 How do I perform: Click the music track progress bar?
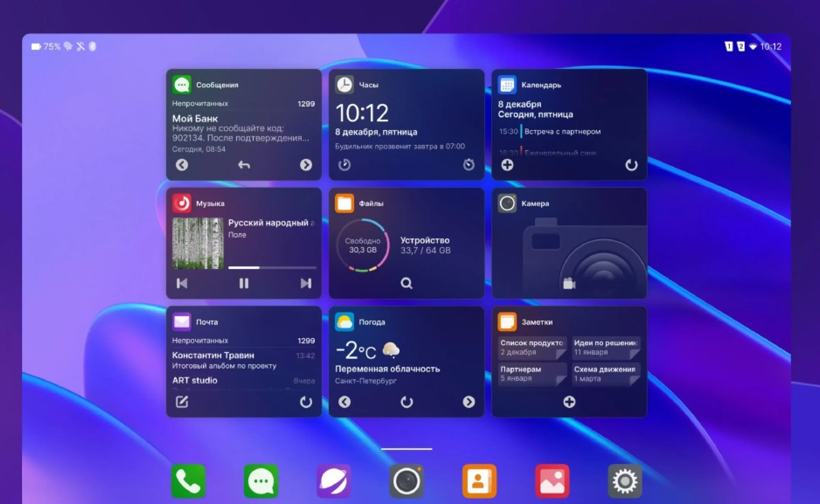[x=272, y=267]
